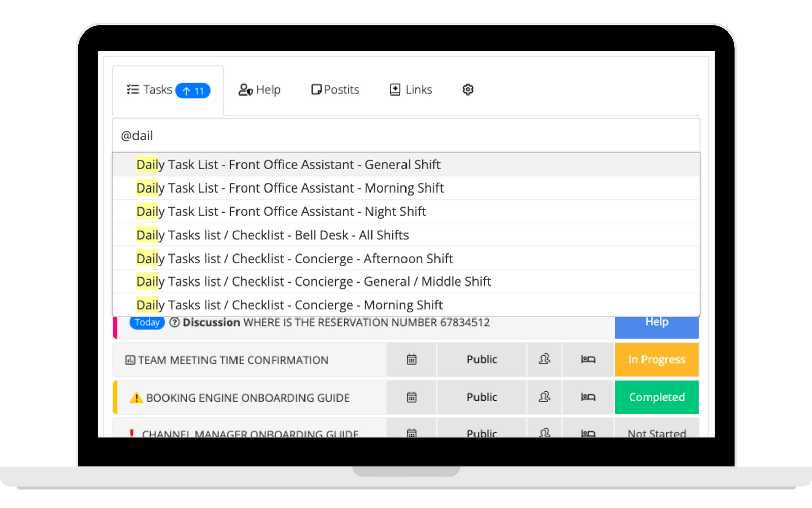Open the Tasks tab
Screen dimensions: 812x508
[x=168, y=90]
